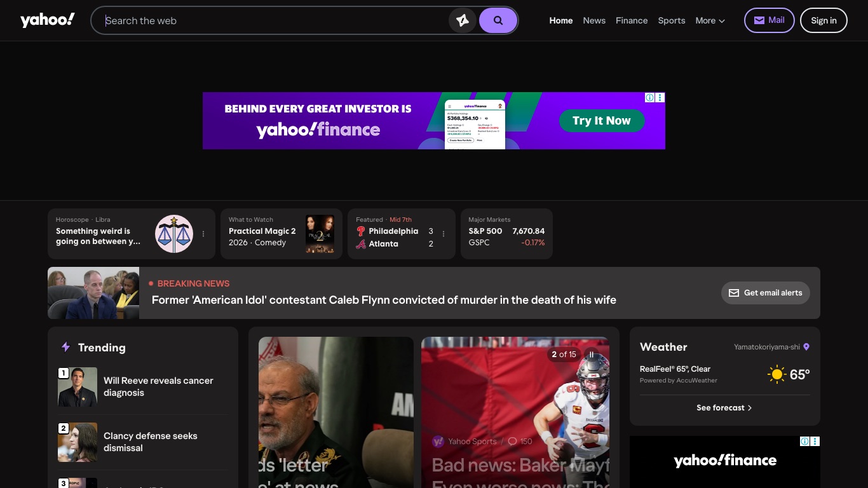
Task: Open trending story about Will Reeve
Action: click(x=158, y=386)
